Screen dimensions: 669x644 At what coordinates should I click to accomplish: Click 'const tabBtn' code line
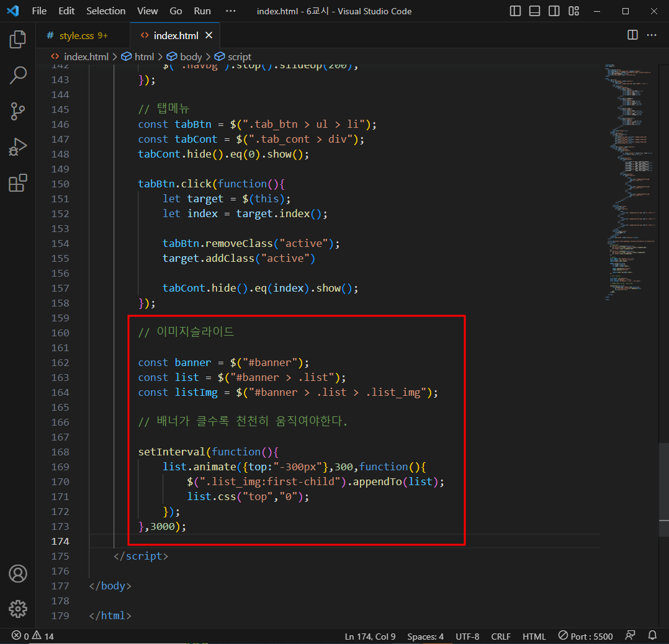tap(258, 125)
